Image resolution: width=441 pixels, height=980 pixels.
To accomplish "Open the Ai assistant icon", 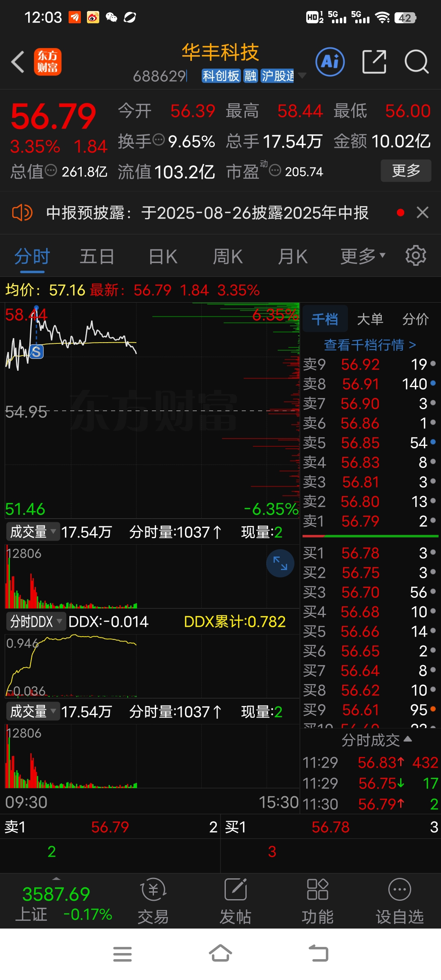I will tap(330, 62).
